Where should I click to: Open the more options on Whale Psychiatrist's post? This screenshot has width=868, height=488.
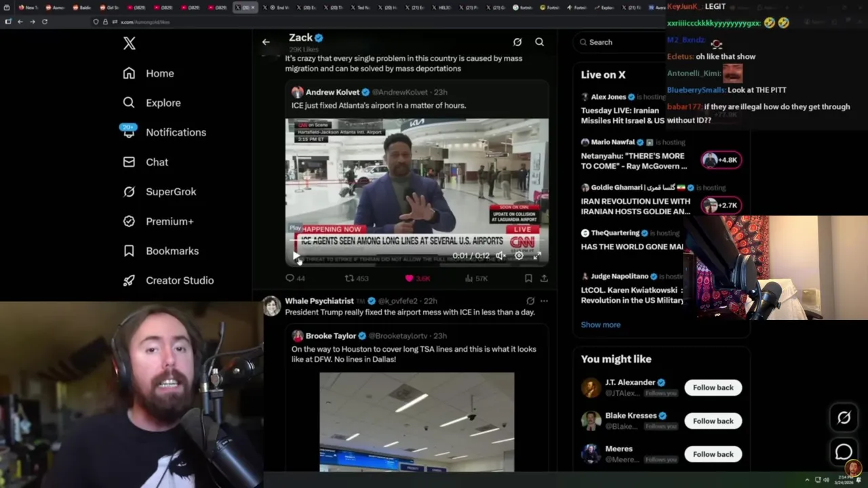544,301
